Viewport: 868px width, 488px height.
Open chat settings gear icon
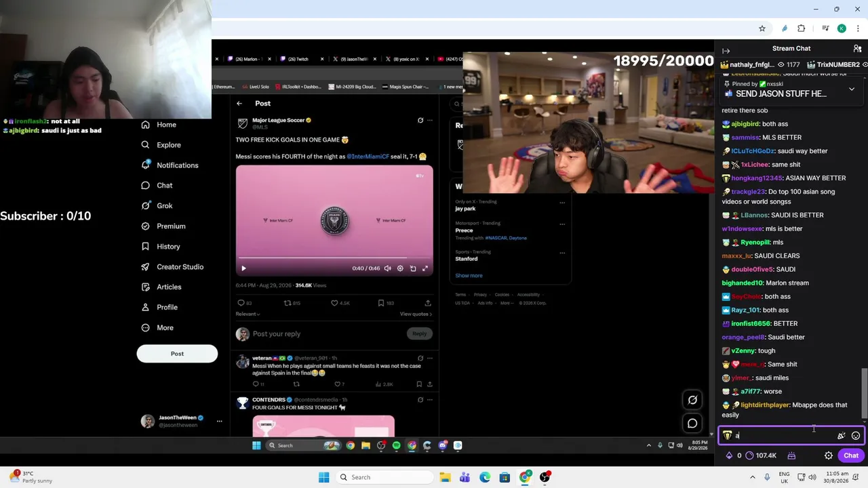coord(829,455)
